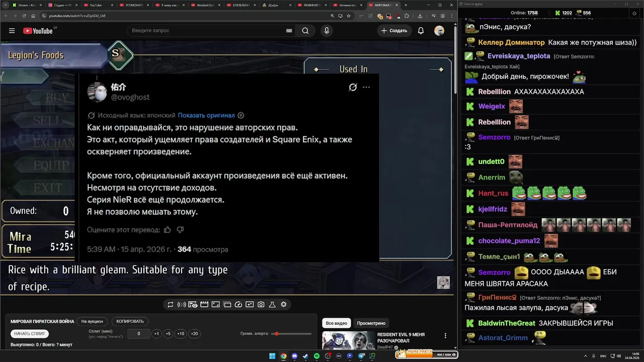Screen dimensions: 644x362
Task: Click the address bar URL
Action: point(77,16)
